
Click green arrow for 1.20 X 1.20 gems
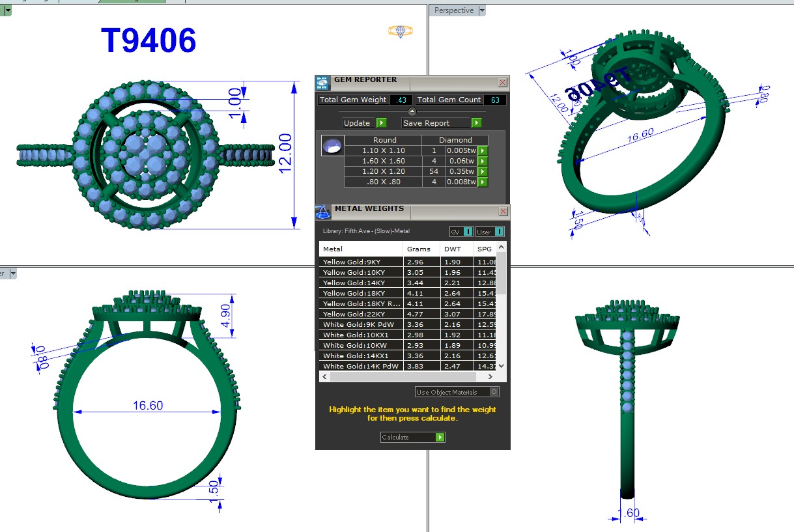tap(483, 171)
